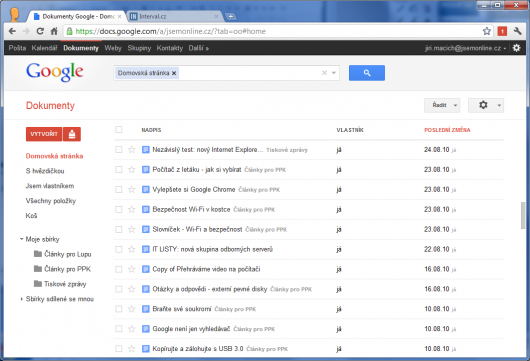
Task: Star the Nezávislý test document
Action: click(x=131, y=150)
